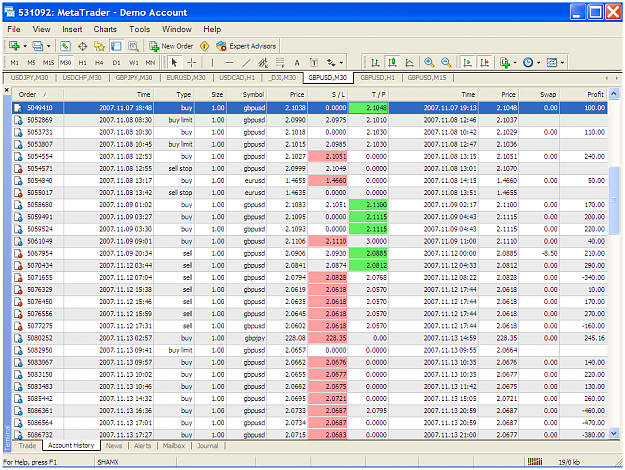Click the Zoom Out magnifier
The image size is (625, 470).
(x=446, y=63)
